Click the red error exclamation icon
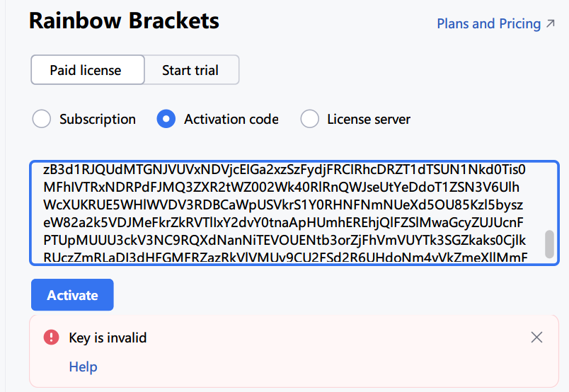569x392 pixels. (51, 337)
